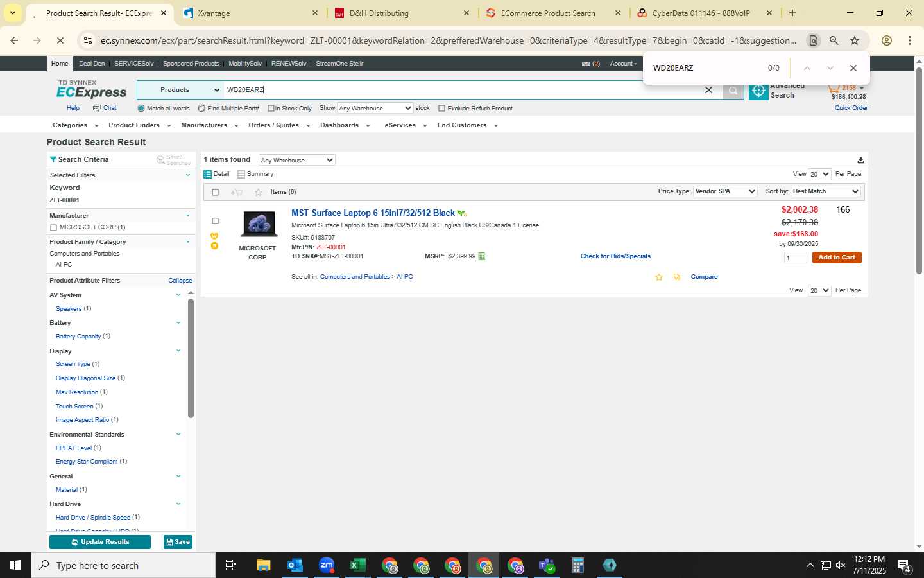Click the green eco icon by product title
Image resolution: width=924 pixels, height=578 pixels.
[462, 213]
